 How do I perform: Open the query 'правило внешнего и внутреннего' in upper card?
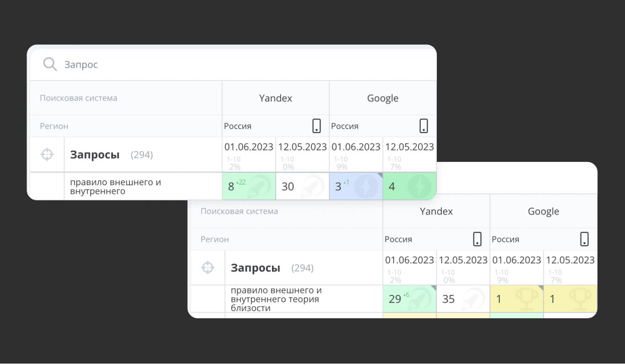[115, 187]
